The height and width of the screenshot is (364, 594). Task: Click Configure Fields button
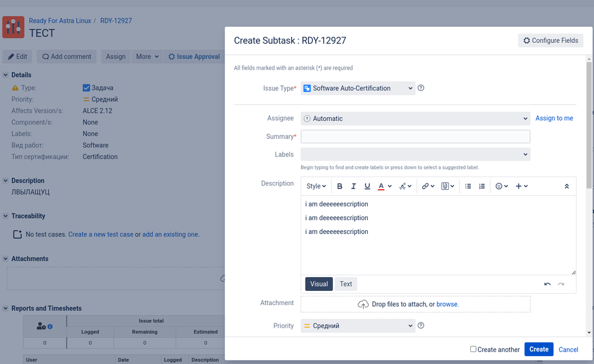pos(551,40)
